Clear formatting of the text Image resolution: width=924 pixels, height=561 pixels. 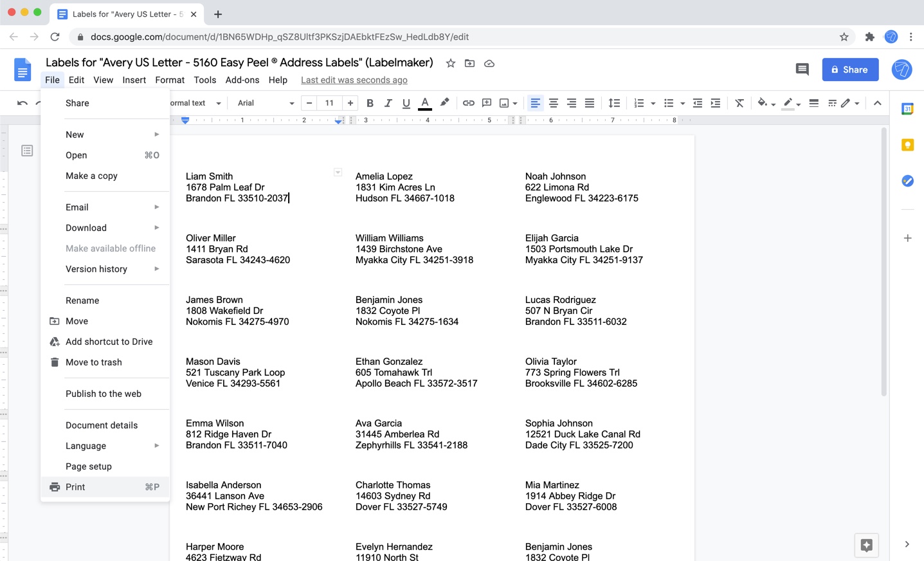coord(739,103)
